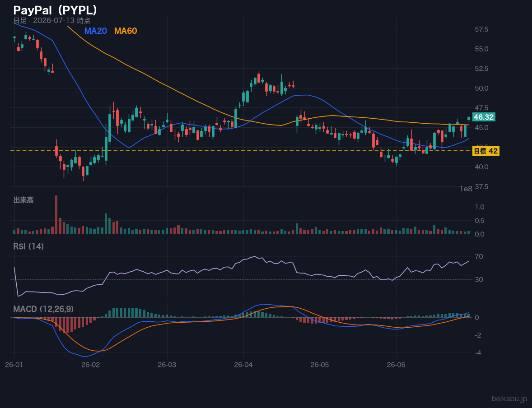
Task: Click the 47.5 price axis label
Action: pos(481,108)
